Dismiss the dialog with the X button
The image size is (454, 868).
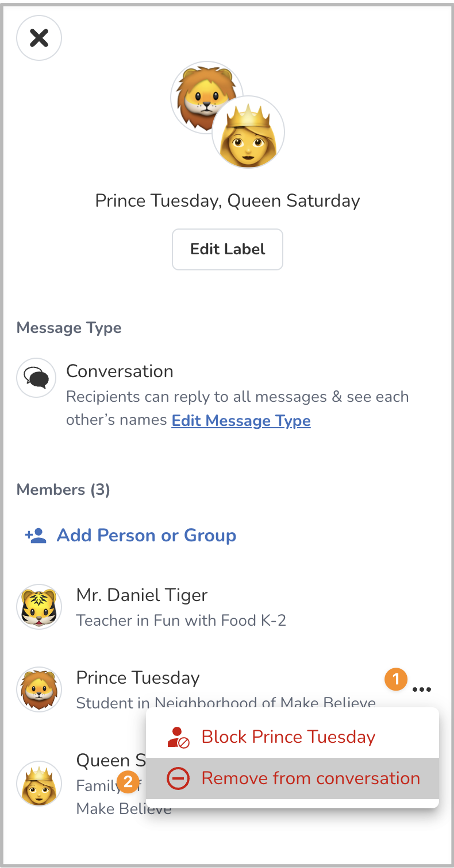[39, 38]
